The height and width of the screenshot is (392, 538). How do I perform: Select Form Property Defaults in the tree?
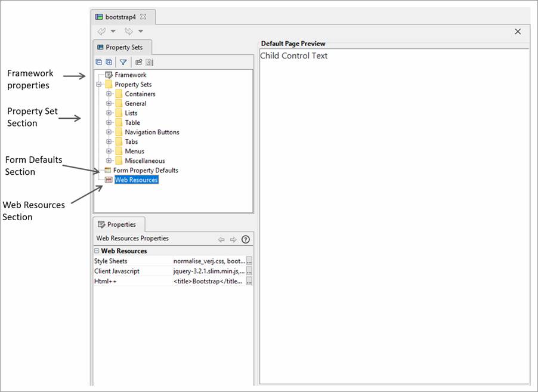(146, 171)
